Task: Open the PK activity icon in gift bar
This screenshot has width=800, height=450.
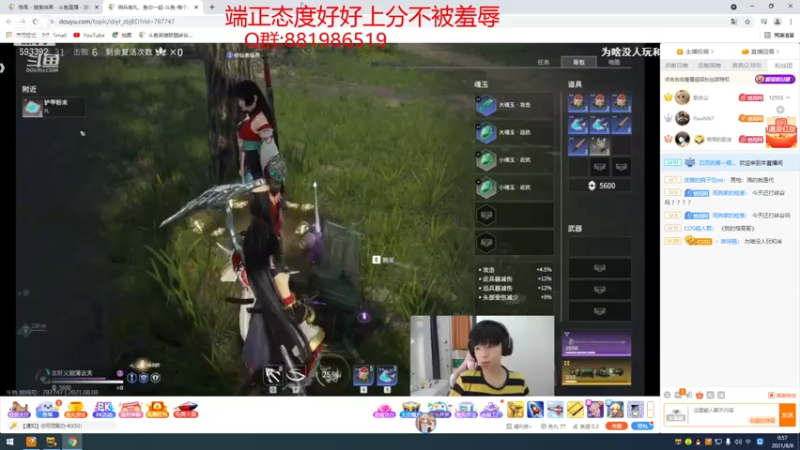Action: tap(104, 409)
